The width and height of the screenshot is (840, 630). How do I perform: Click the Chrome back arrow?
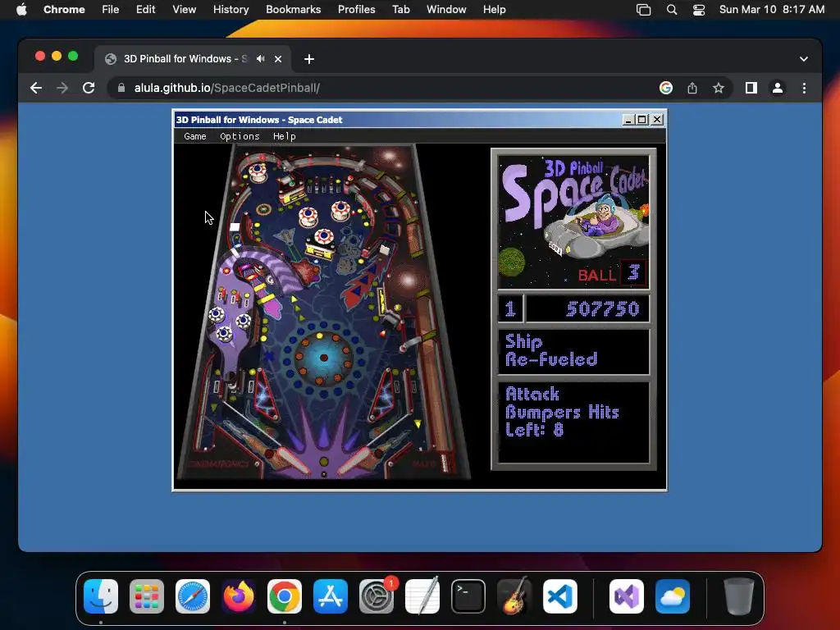pyautogui.click(x=36, y=88)
